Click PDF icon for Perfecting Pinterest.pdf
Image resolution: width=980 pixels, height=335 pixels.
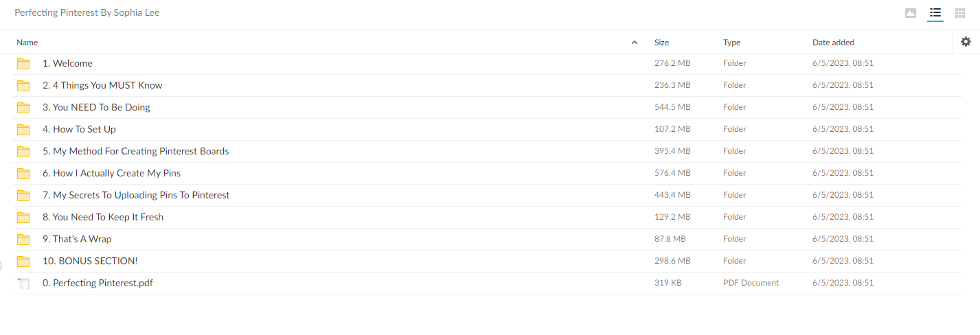tap(23, 284)
